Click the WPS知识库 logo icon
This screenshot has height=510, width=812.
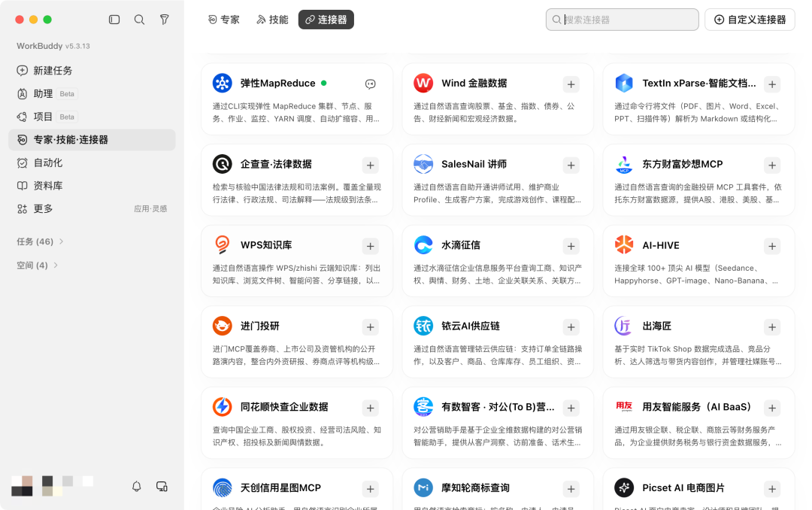coord(222,244)
